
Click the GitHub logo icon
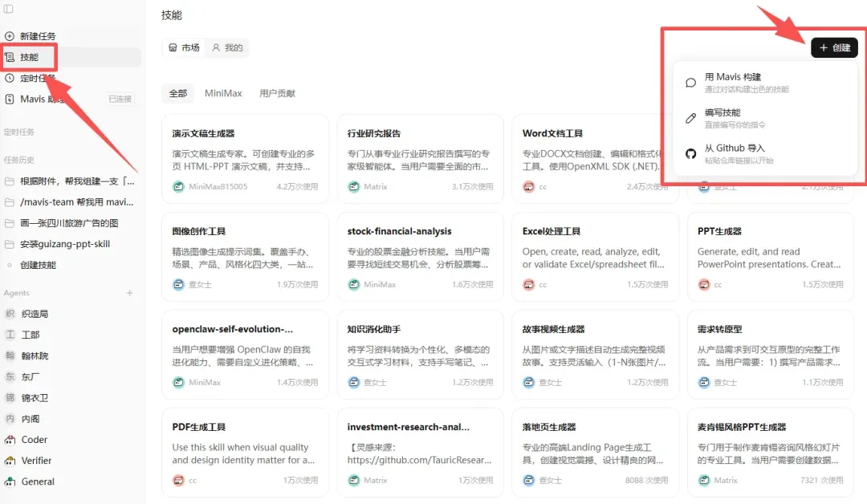coord(690,153)
